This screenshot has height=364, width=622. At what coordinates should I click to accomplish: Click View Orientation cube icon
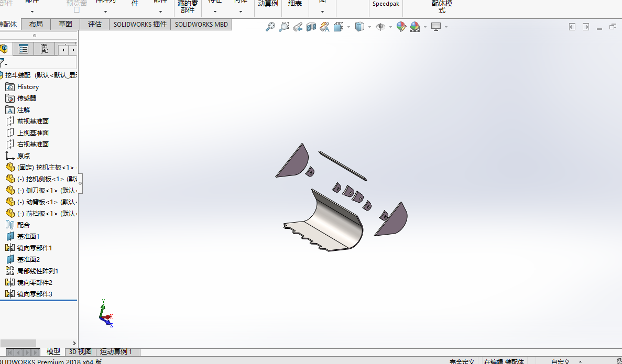tap(339, 27)
